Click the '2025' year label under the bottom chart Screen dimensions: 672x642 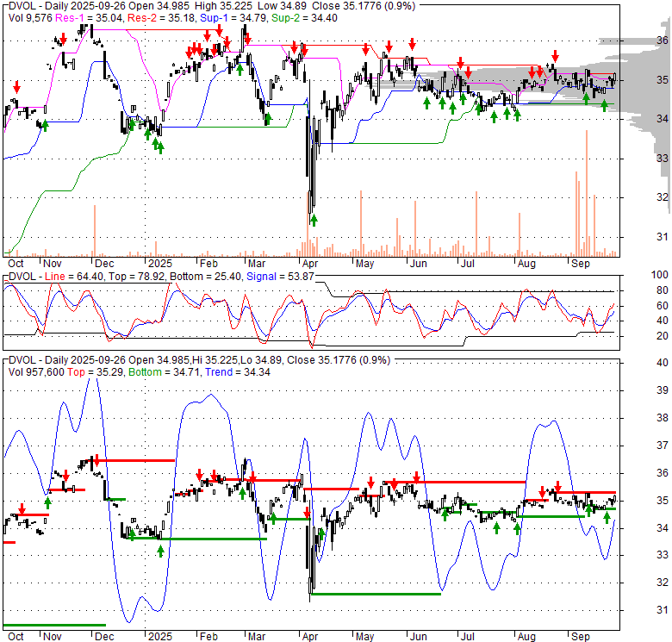point(160,637)
